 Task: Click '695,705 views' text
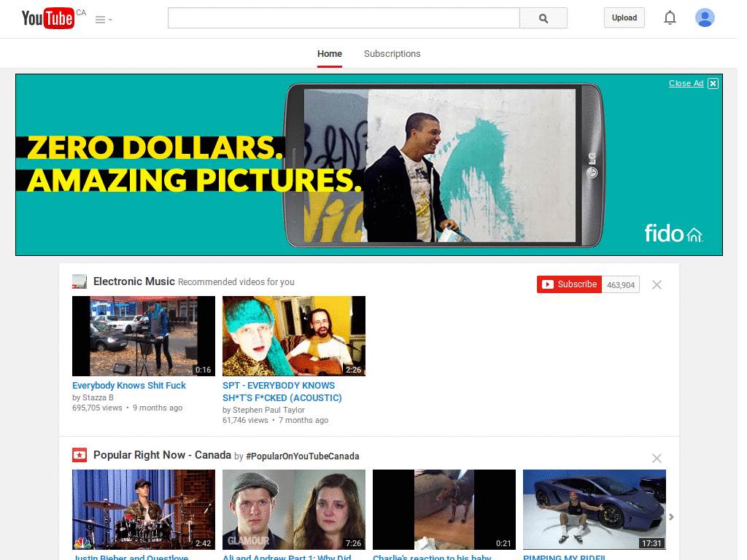[97, 408]
